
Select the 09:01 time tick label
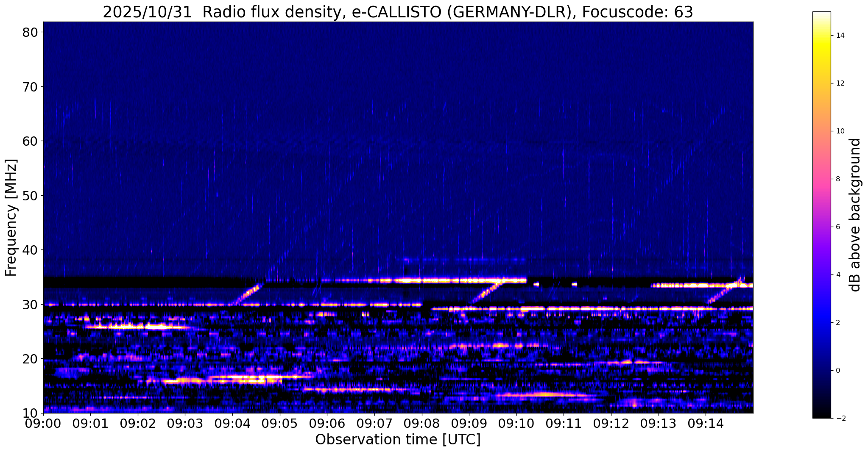[x=91, y=423]
